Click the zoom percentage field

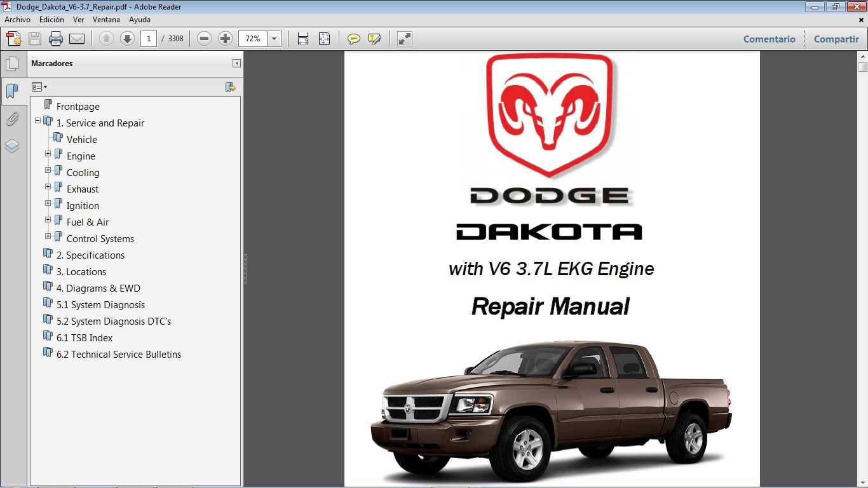tap(254, 39)
